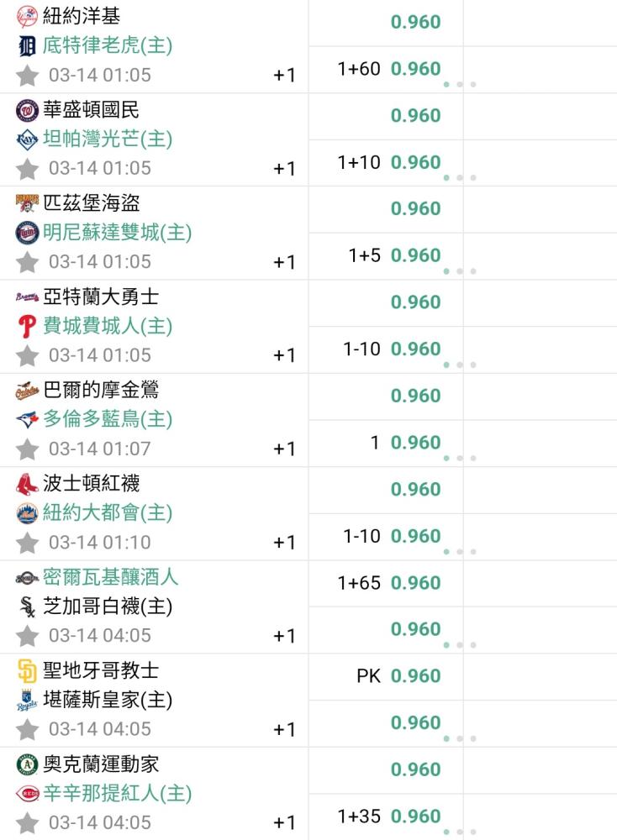Click the New York Yankees team logo
The height and width of the screenshot is (840, 617).
pos(27,17)
